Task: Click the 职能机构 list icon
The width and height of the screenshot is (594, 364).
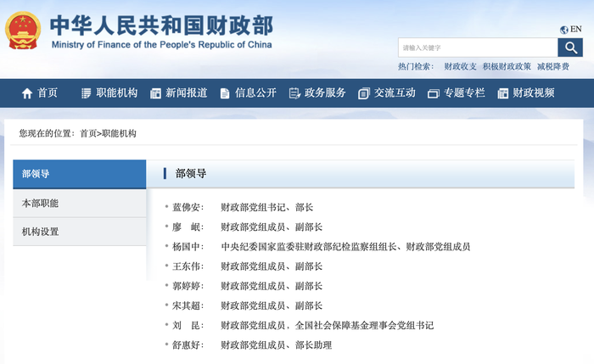Action: tap(87, 93)
